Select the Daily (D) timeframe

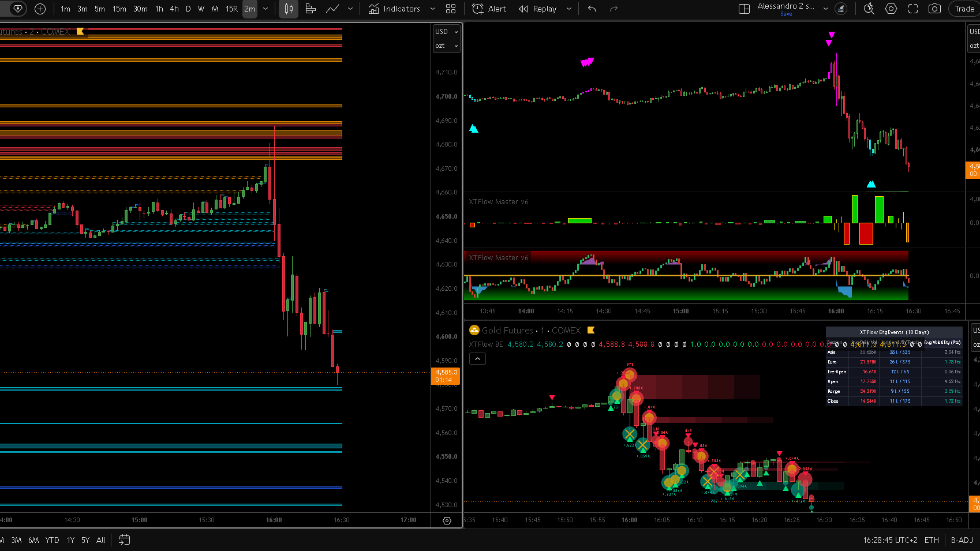pyautogui.click(x=188, y=9)
